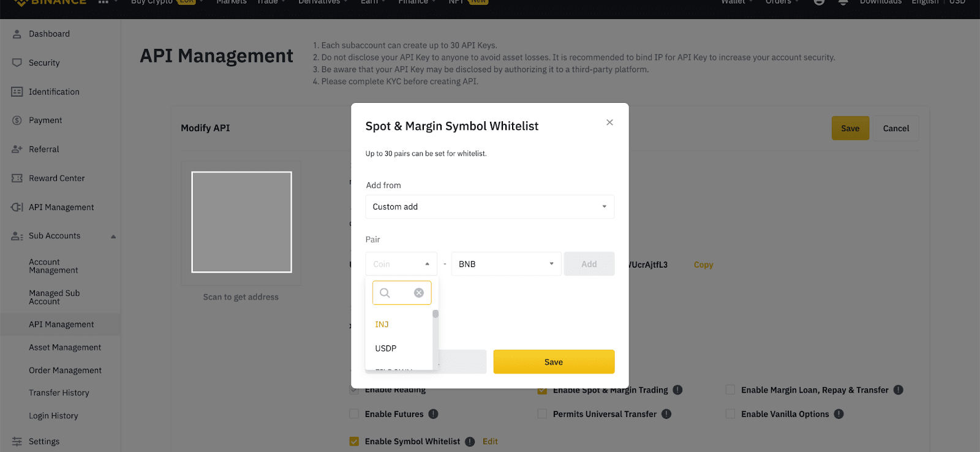
Task: Toggle the Enable Margin Loan, Repay & Transfer checkbox
Action: 730,390
